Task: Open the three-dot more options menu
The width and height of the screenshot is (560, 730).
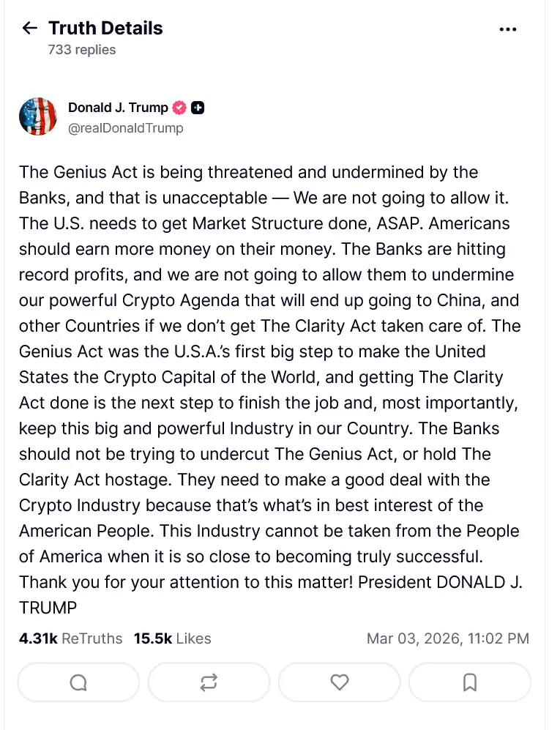Action: click(507, 29)
